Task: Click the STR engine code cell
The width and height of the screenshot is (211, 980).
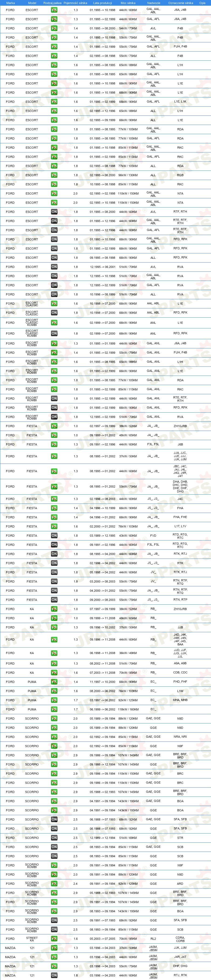Action: click(x=180, y=838)
